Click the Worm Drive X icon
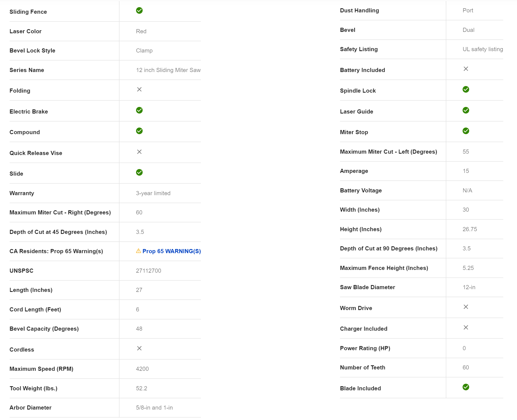Viewport: 517px width, 420px height. (466, 307)
